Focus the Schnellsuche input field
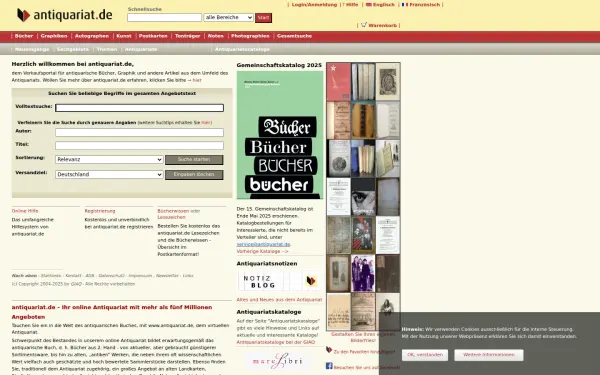Screen dimensions: 600x375 click(164, 17)
